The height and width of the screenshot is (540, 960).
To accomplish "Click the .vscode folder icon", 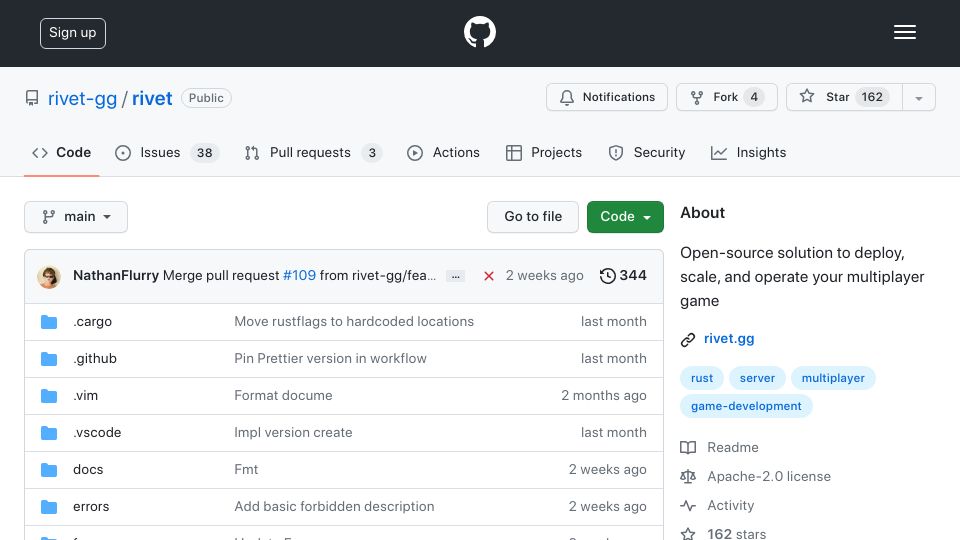I will 49,433.
